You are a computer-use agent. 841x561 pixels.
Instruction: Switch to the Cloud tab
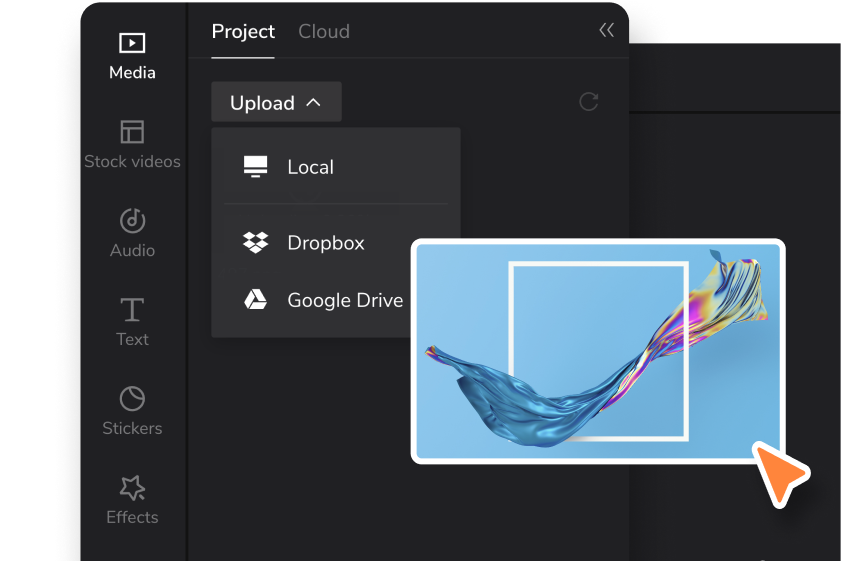[x=324, y=32]
